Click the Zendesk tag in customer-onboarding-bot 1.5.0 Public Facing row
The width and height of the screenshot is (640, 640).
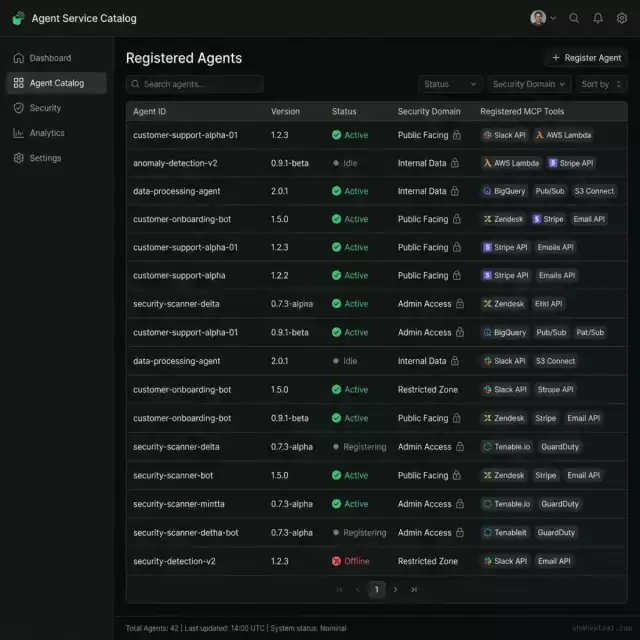[x=503, y=219]
